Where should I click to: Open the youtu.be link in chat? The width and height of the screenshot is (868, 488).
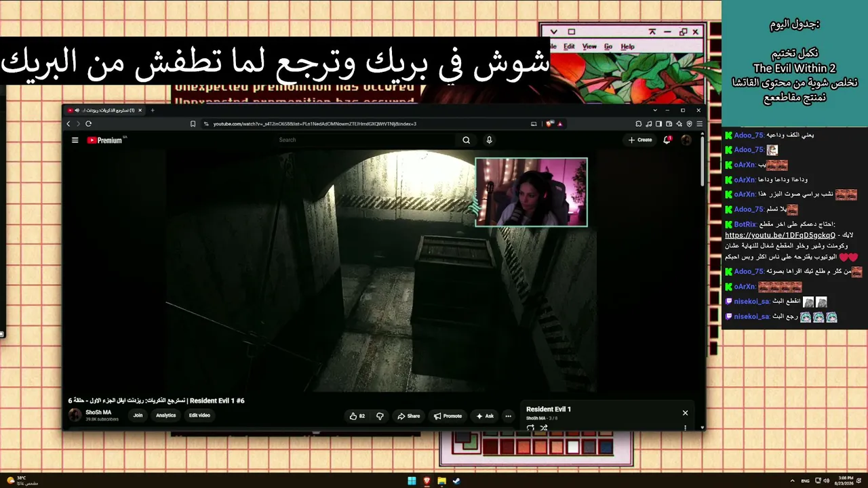click(780, 235)
